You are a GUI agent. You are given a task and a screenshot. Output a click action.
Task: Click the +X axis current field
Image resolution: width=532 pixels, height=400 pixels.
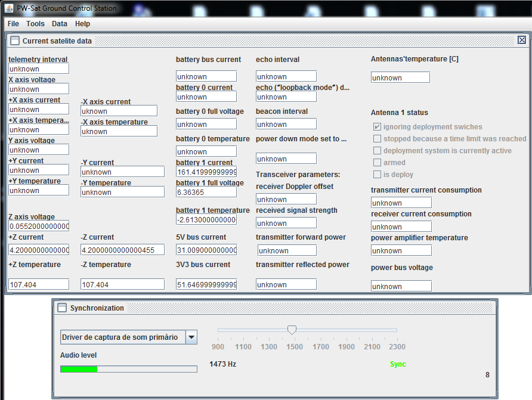39,110
